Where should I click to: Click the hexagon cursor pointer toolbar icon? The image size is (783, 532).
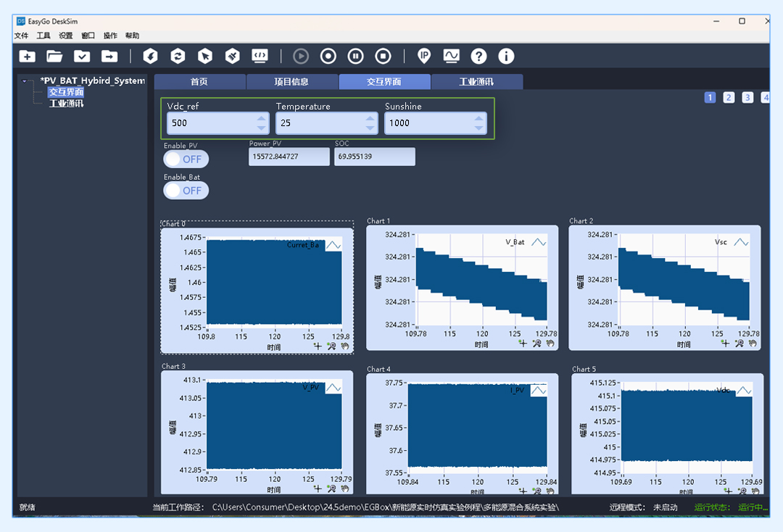point(205,57)
